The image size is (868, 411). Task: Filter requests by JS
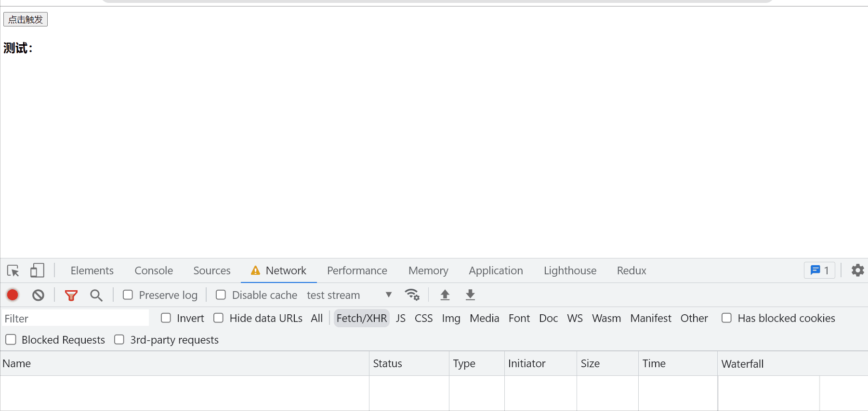401,318
